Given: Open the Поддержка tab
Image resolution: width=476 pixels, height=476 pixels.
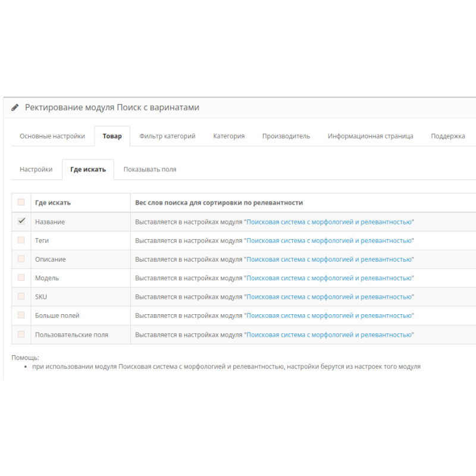Looking at the screenshot, I should point(449,136).
